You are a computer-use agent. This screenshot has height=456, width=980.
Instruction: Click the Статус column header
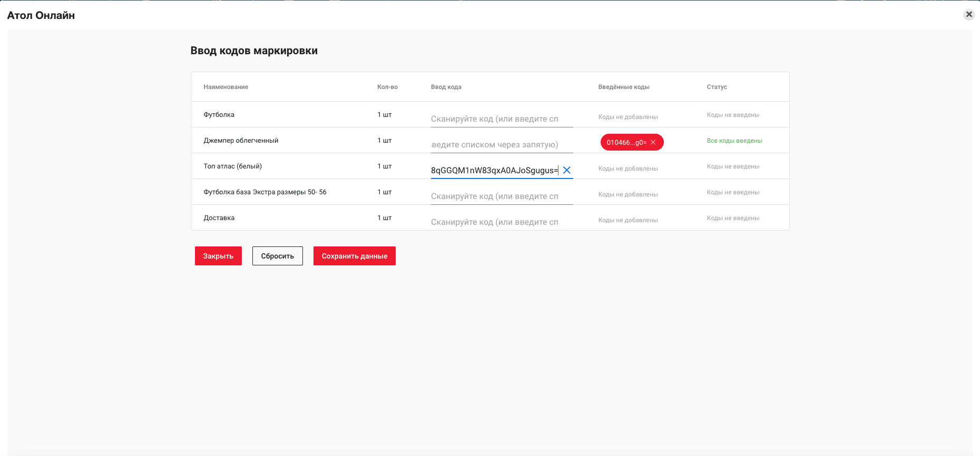coord(717,87)
